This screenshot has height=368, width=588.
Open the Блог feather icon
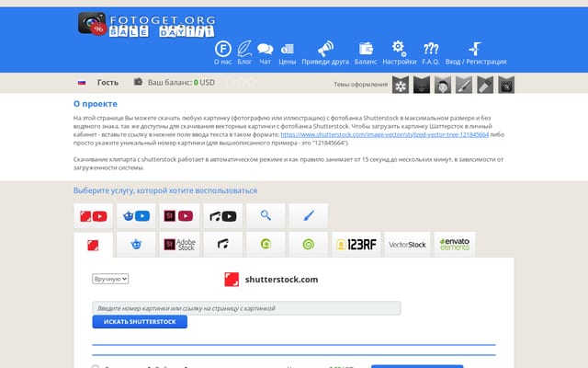coord(244,49)
